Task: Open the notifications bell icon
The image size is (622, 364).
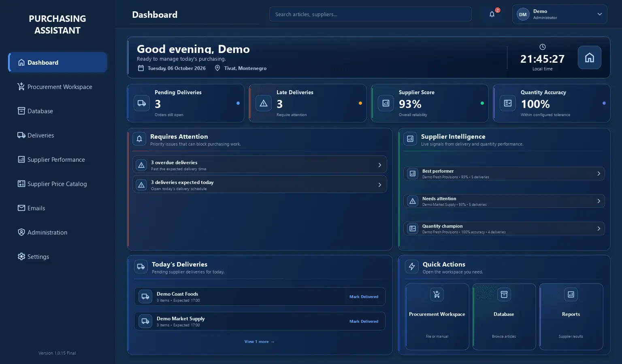Action: (492, 14)
